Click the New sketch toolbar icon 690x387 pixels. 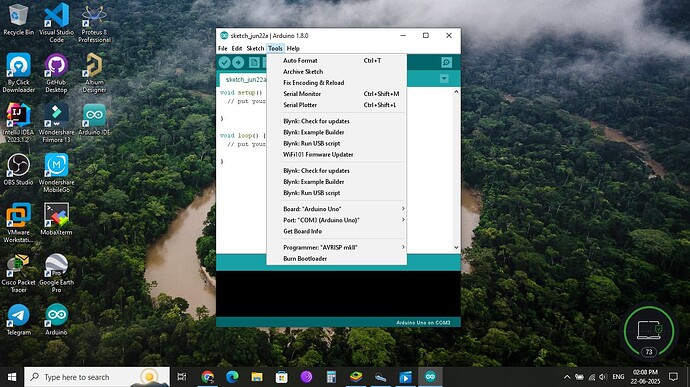[x=254, y=63]
